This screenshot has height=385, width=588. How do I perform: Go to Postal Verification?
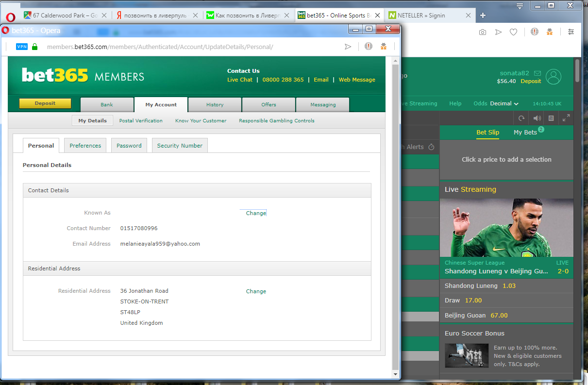pos(141,121)
